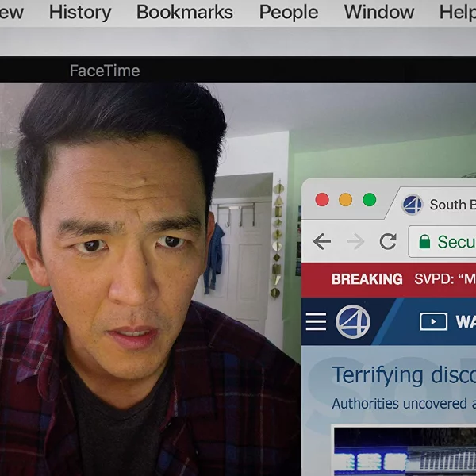This screenshot has width=476, height=476.
Task: Open the People menu
Action: tap(289, 13)
